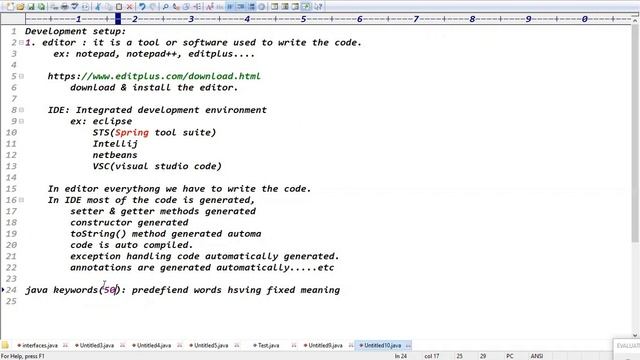Collapse the fold marker at line 16

(x=21, y=200)
